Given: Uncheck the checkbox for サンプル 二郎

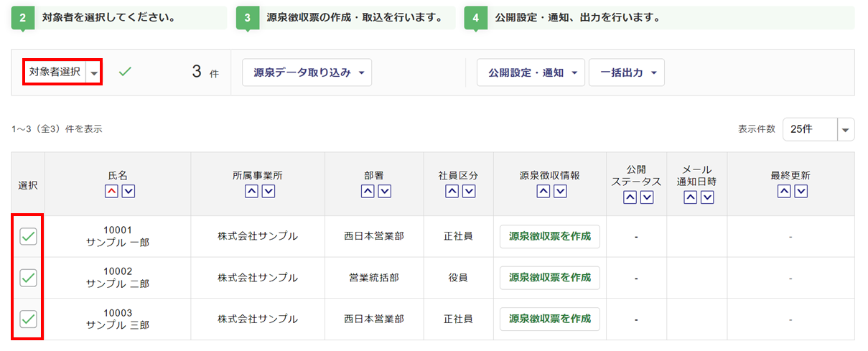Looking at the screenshot, I should click(x=28, y=277).
